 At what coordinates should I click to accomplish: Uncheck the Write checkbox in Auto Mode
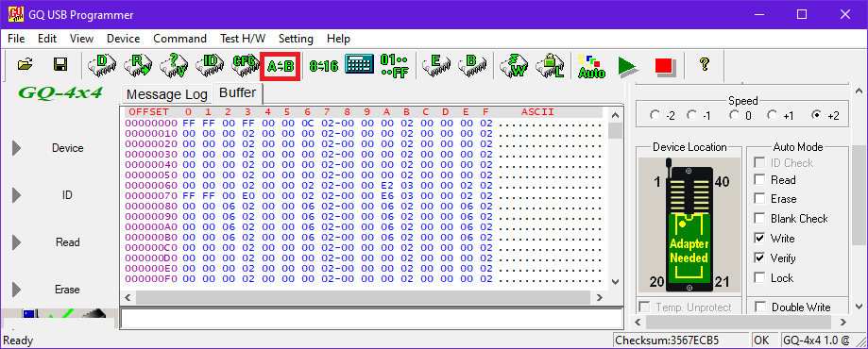pyautogui.click(x=759, y=239)
